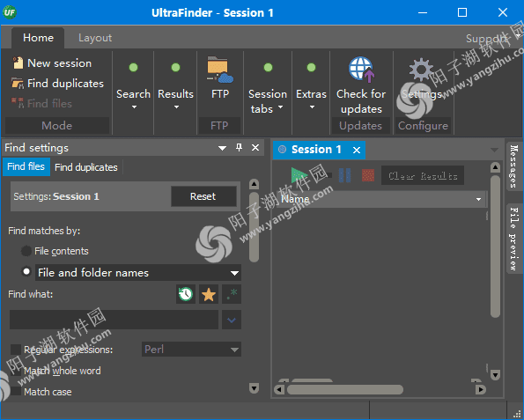Screen dimensions: 524x420
Task: Pin the Find settings panel
Action: click(x=239, y=147)
